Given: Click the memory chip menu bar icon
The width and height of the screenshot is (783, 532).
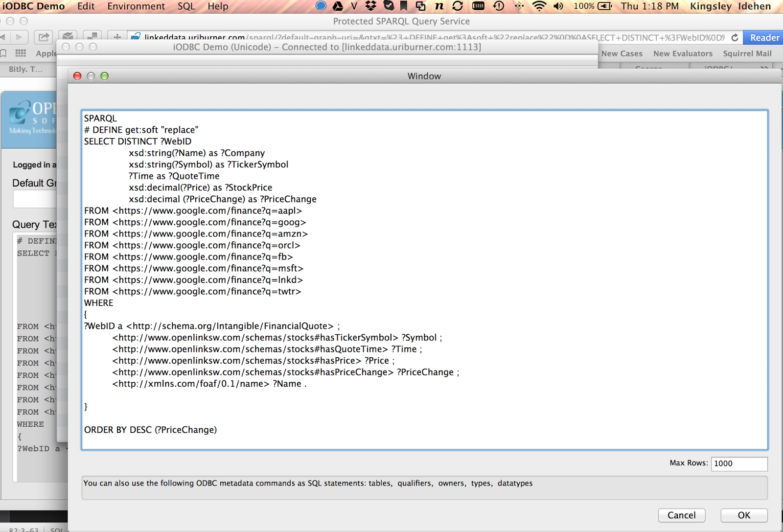Looking at the screenshot, I should [x=478, y=6].
